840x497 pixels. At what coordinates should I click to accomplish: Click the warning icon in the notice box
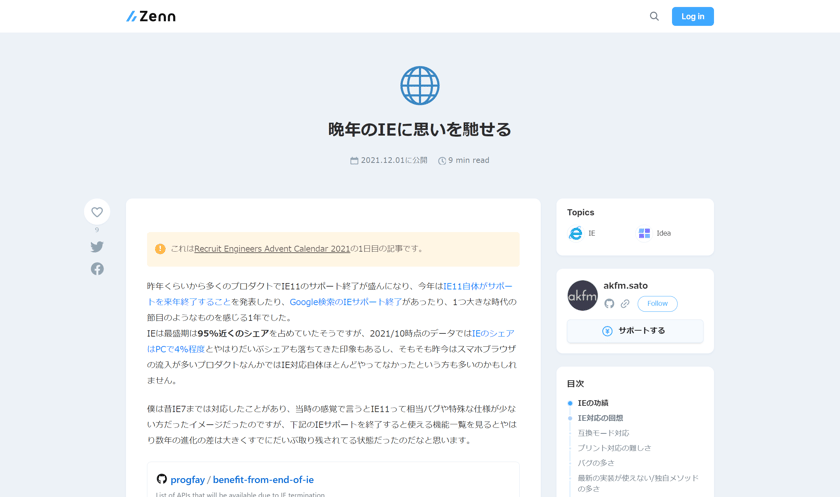click(160, 249)
